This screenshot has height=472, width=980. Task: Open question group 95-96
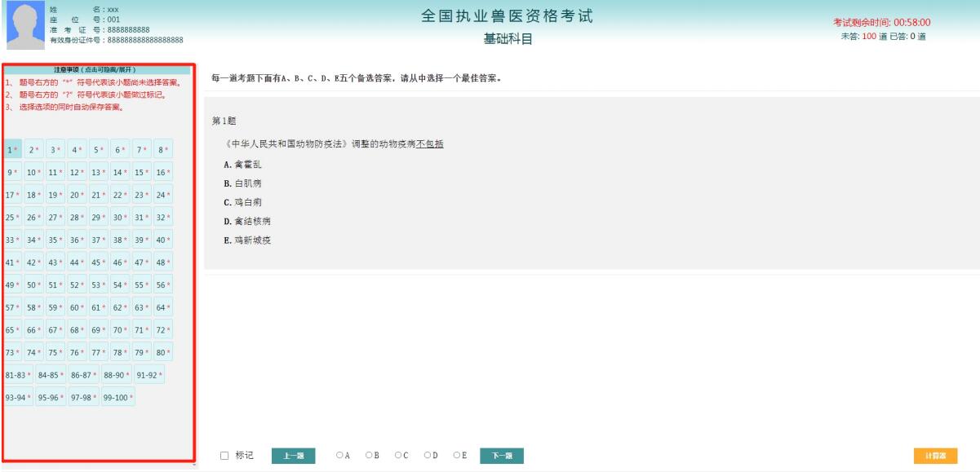pos(51,398)
